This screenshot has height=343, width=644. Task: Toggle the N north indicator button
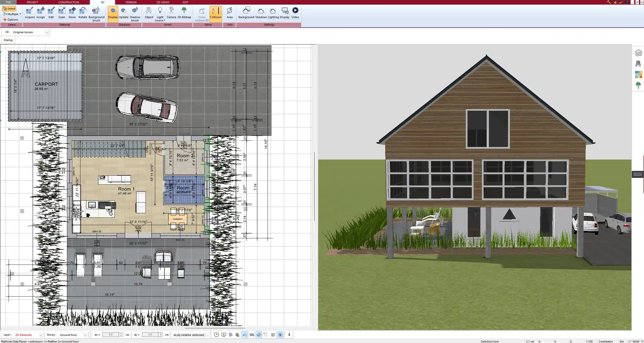280,335
